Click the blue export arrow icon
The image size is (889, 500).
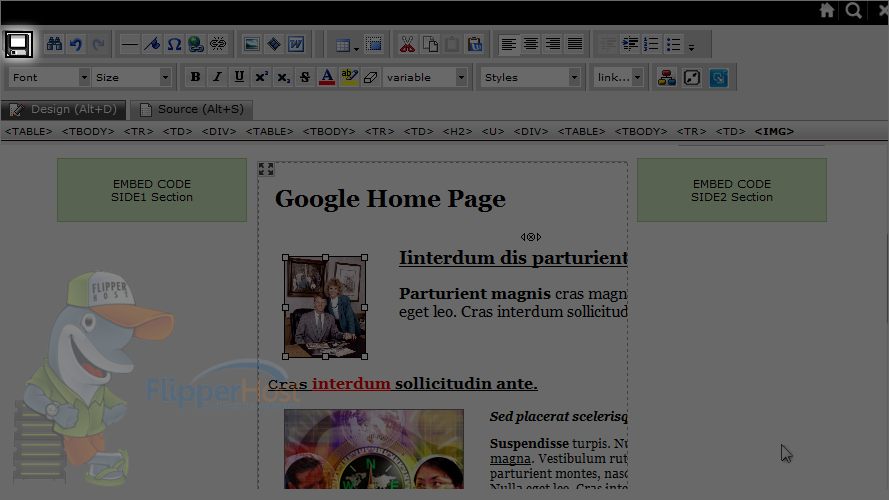coord(718,78)
